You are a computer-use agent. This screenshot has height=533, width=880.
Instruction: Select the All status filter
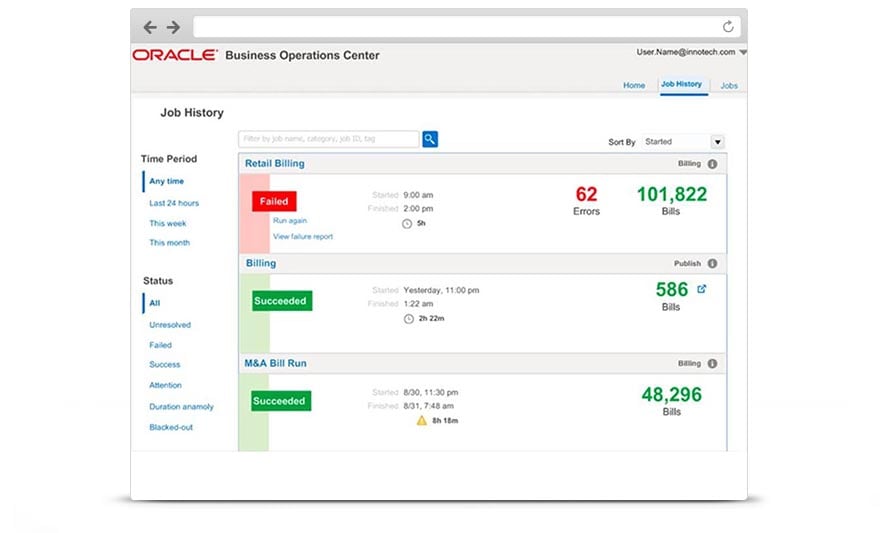click(x=154, y=303)
